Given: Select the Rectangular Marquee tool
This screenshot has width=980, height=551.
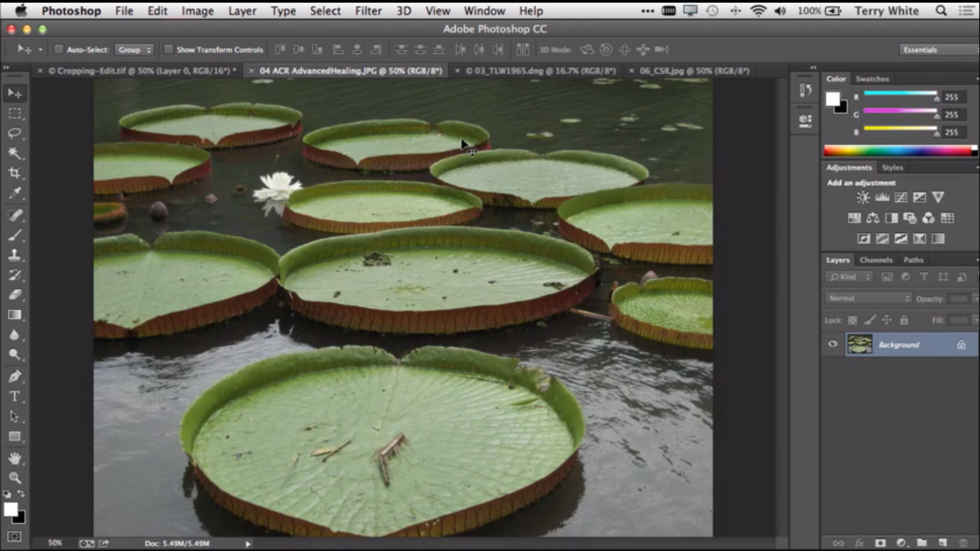Looking at the screenshot, I should point(15,114).
